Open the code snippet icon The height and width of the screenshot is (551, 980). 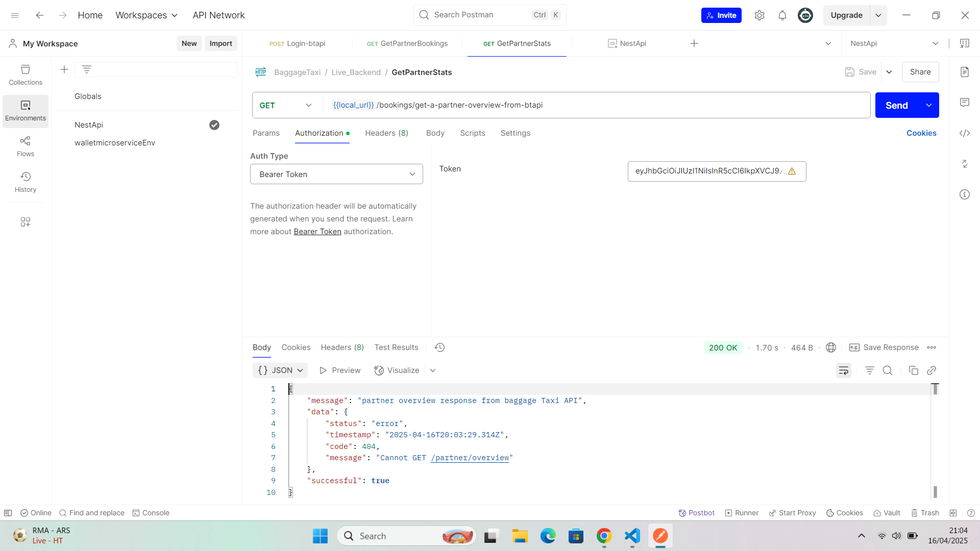(965, 133)
